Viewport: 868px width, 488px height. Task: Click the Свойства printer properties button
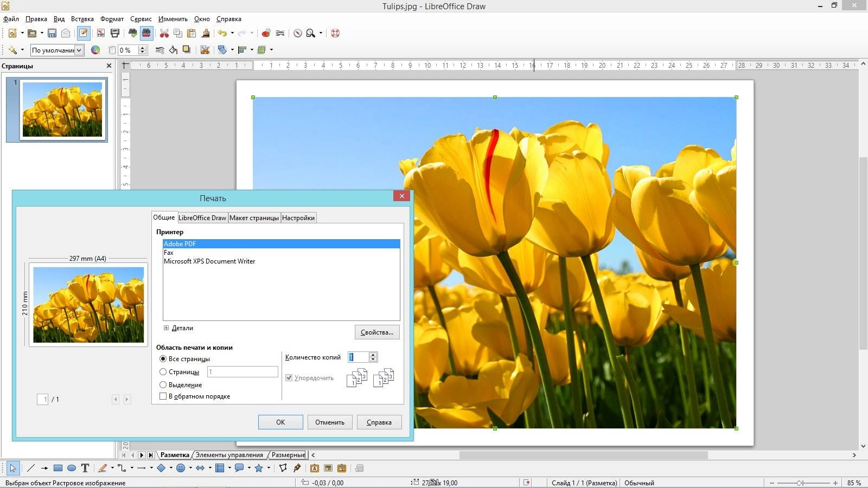click(377, 332)
